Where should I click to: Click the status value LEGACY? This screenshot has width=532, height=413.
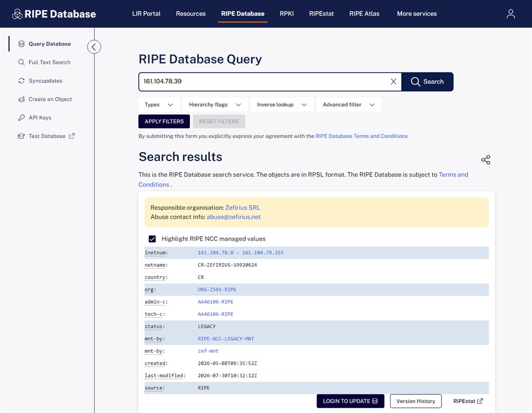(206, 326)
